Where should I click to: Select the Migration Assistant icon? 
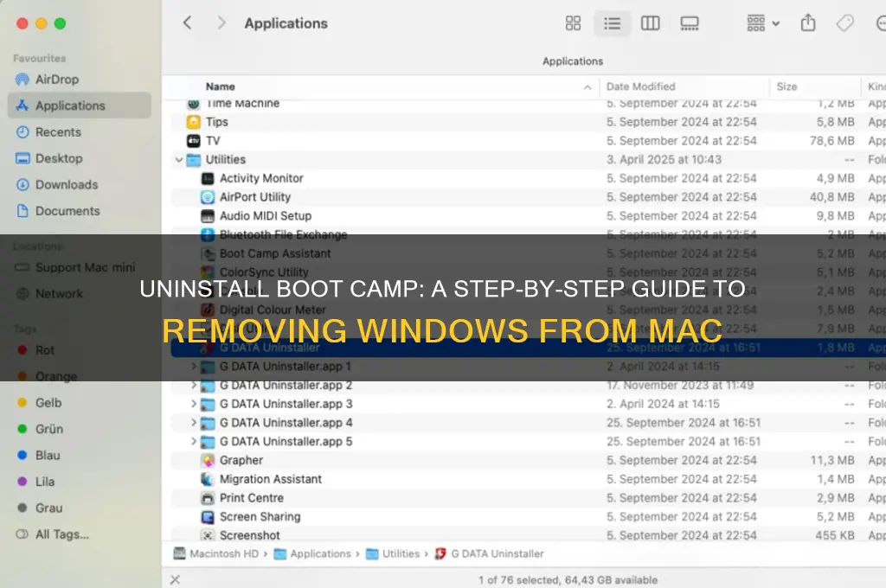[x=208, y=479]
